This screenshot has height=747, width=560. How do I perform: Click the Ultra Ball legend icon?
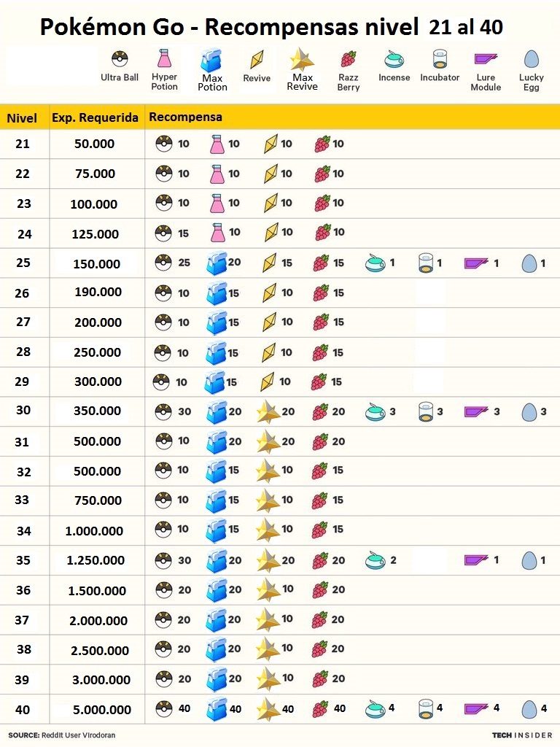(120, 60)
